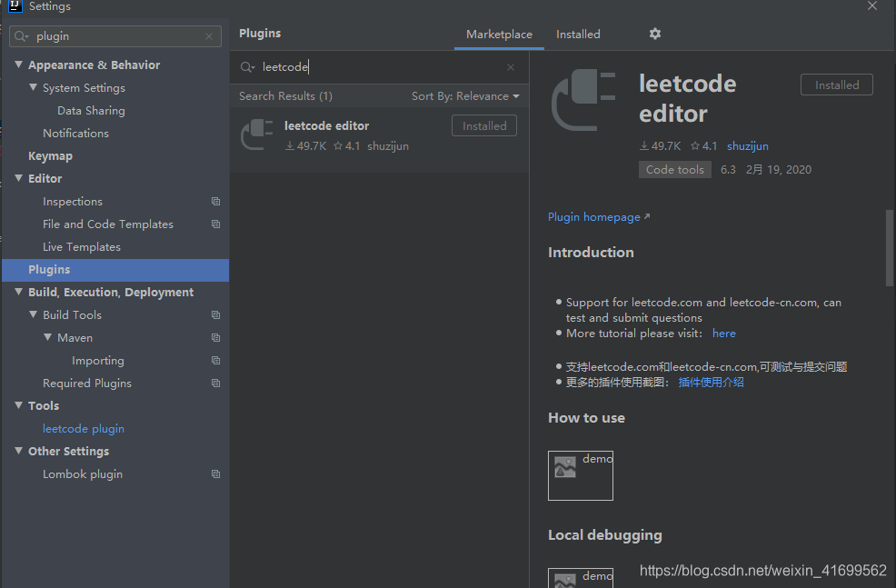
Task: Click into the marketplace search field
Action: click(380, 67)
